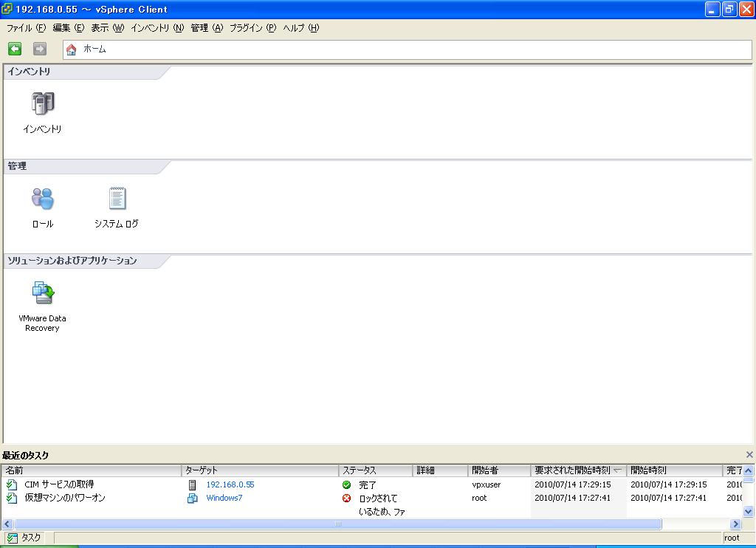Screen dimensions: 756x548
Task: Click the gray forward navigation arrow
Action: coord(40,49)
